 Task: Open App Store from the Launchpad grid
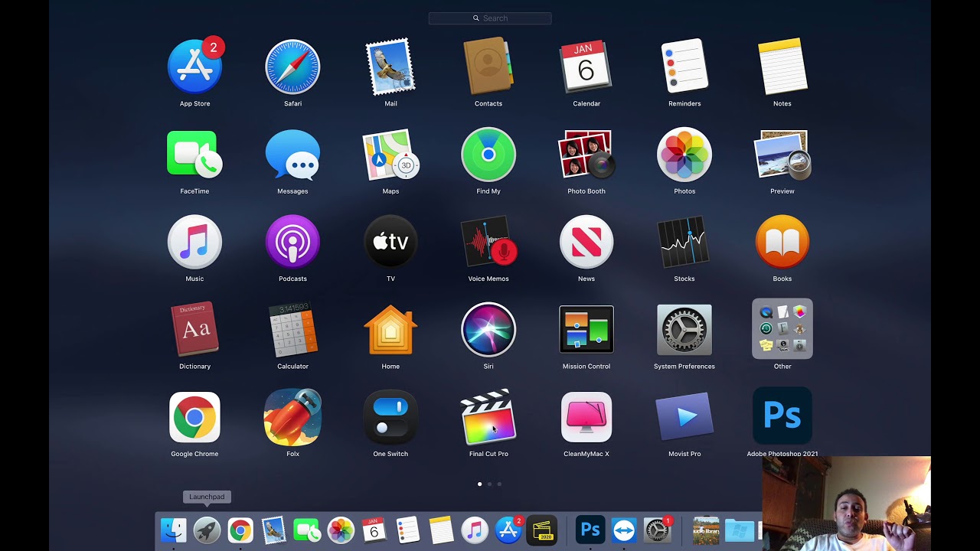[x=194, y=67]
